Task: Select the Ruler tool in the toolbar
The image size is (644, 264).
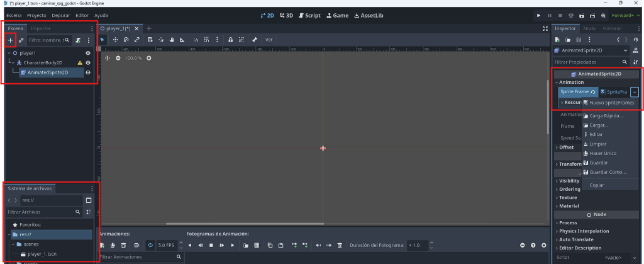Action: click(x=182, y=40)
